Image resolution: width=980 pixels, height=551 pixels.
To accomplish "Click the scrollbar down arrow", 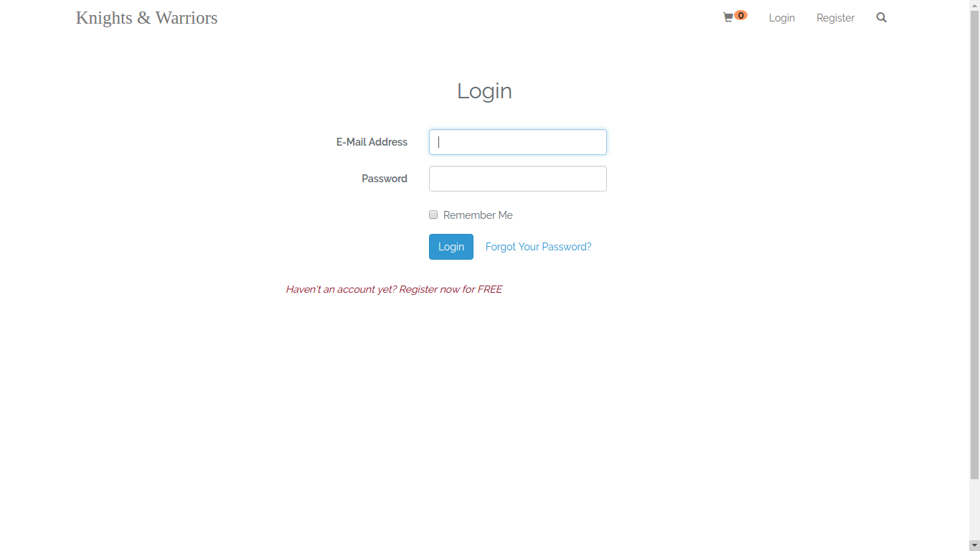I will [x=974, y=546].
